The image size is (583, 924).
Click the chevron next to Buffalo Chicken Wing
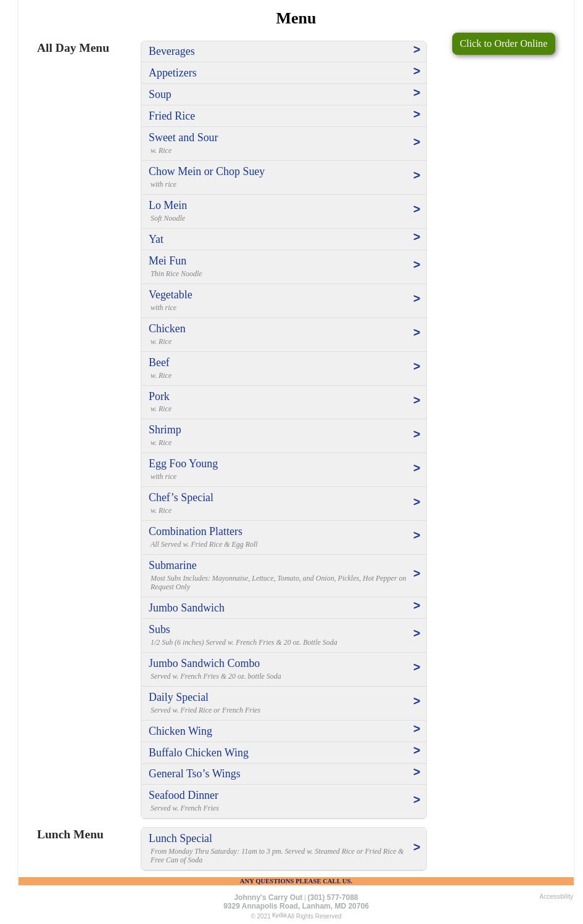point(416,751)
